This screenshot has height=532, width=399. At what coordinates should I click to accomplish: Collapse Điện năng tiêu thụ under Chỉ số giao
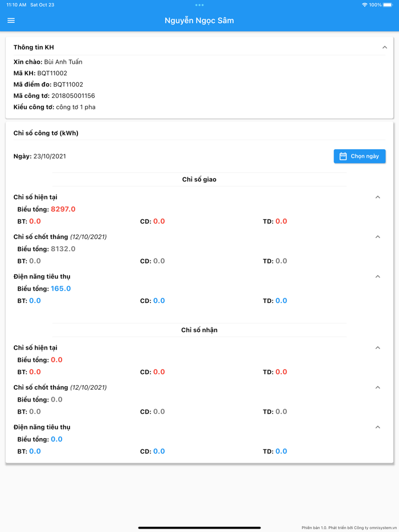tap(377, 277)
